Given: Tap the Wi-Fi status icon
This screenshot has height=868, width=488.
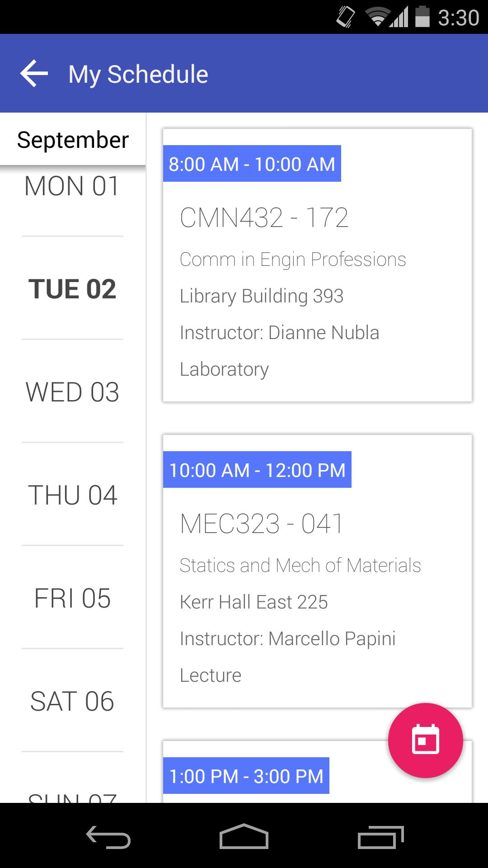Looking at the screenshot, I should [x=377, y=18].
